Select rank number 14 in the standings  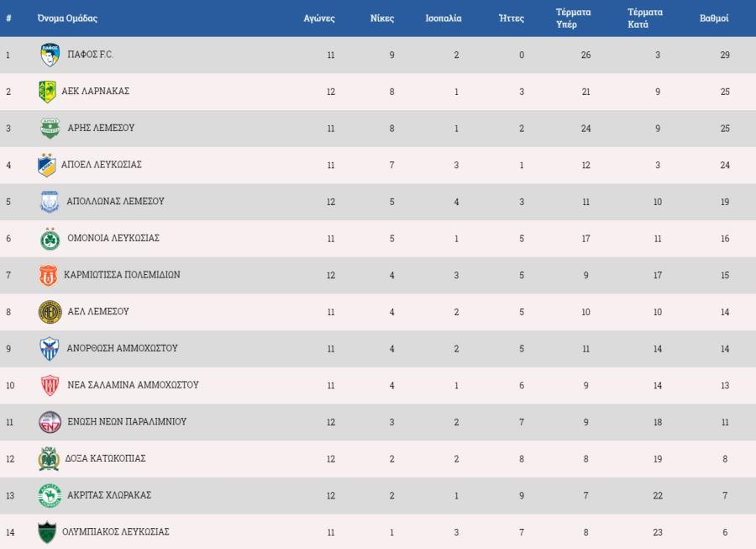tap(10, 532)
